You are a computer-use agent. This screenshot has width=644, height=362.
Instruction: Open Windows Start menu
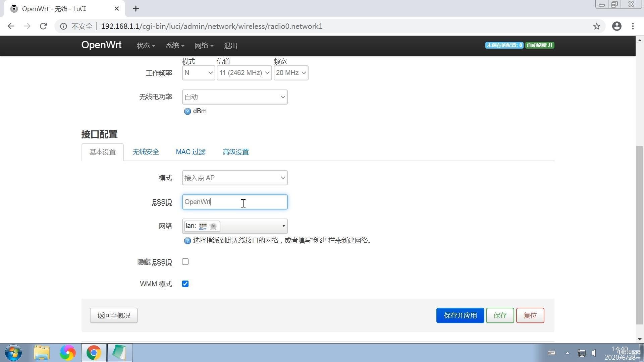[x=13, y=353]
